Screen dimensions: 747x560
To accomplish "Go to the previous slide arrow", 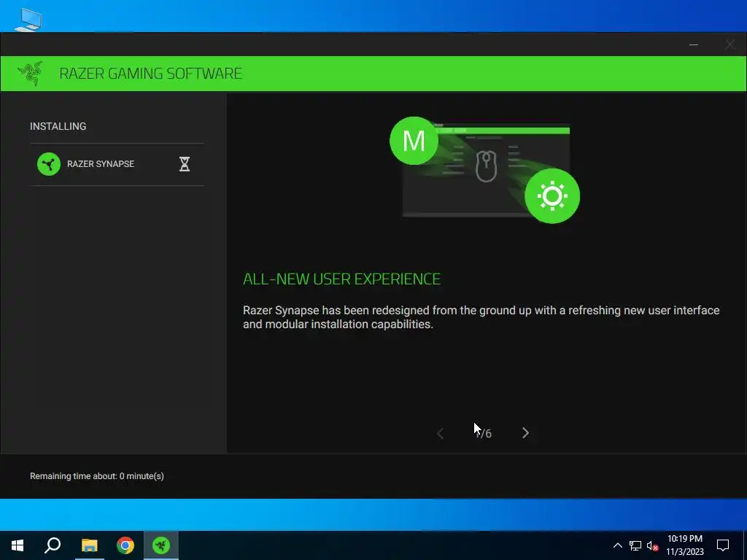I will (x=440, y=433).
